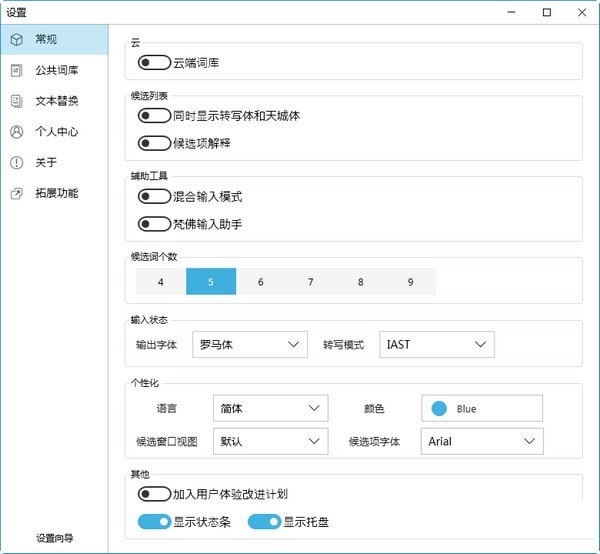This screenshot has width=600, height=554.
Task: Disable the 显示状态条 toggle
Action: pos(154,521)
